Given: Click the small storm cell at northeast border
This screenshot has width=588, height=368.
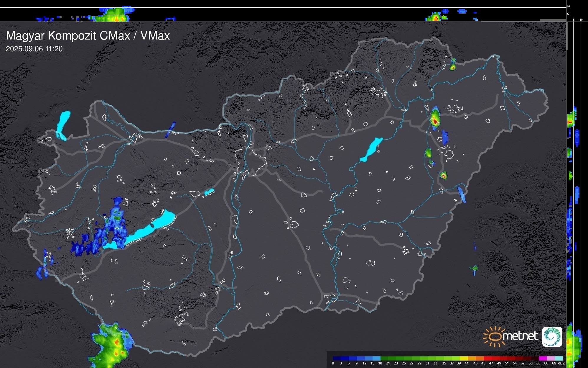Looking at the screenshot, I should click(453, 66).
